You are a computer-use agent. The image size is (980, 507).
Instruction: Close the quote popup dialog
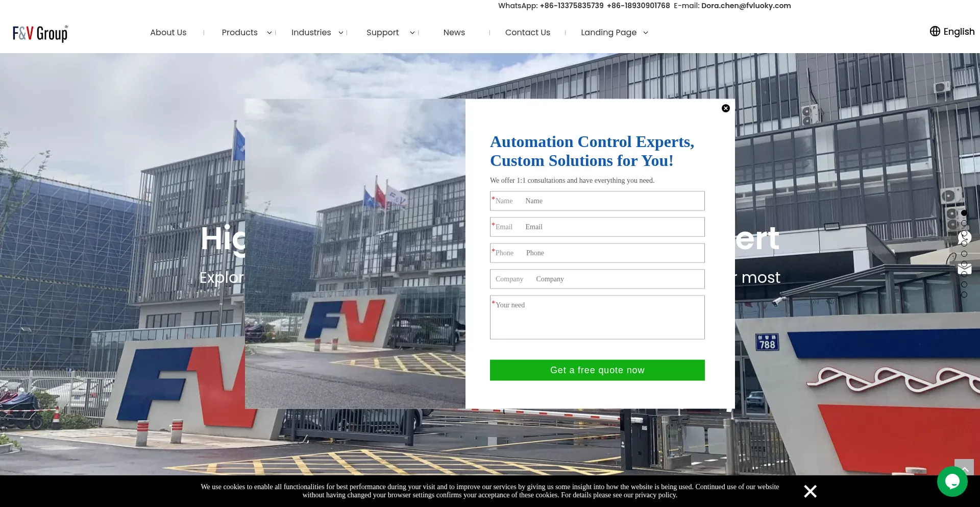[x=725, y=108]
